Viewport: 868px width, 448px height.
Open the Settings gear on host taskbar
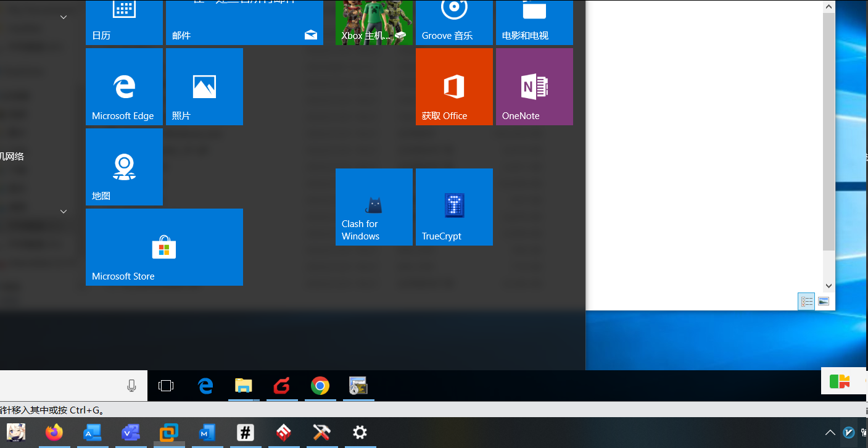360,433
